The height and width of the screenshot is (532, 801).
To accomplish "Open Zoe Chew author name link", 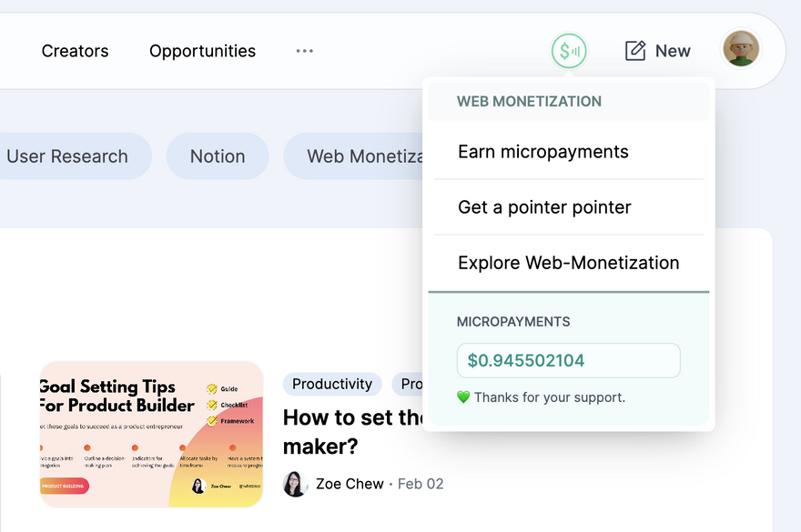I will point(350,484).
